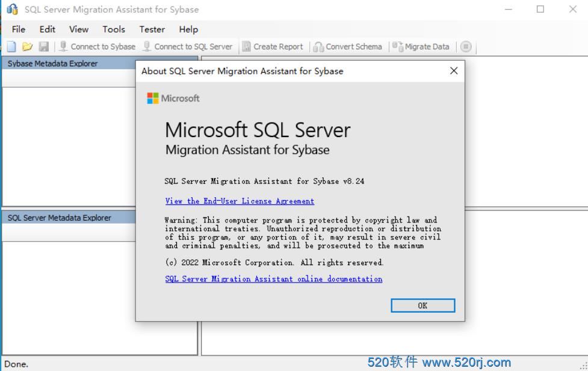Open the Tools menu
This screenshot has height=371, width=588.
[114, 29]
